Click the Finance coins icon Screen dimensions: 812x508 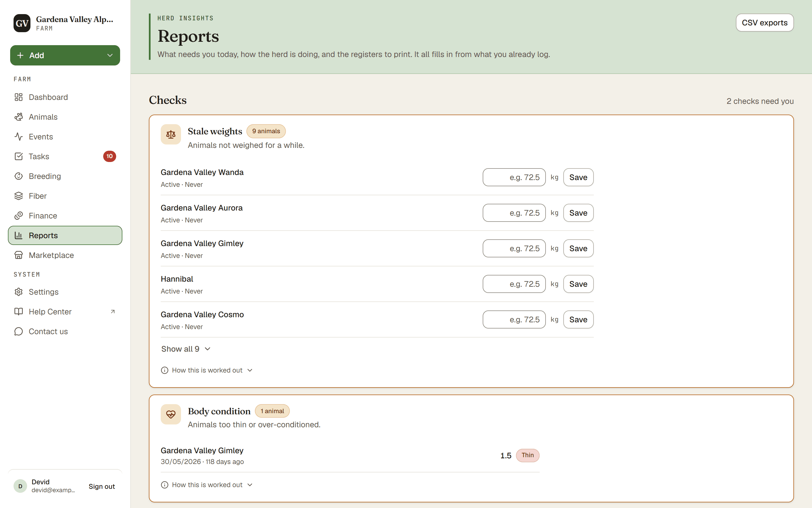(x=18, y=216)
